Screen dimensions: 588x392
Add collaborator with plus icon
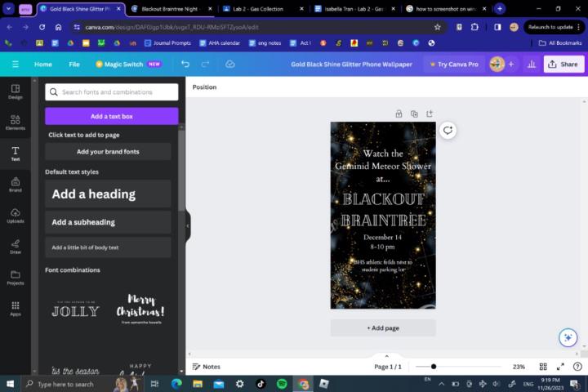coord(511,65)
